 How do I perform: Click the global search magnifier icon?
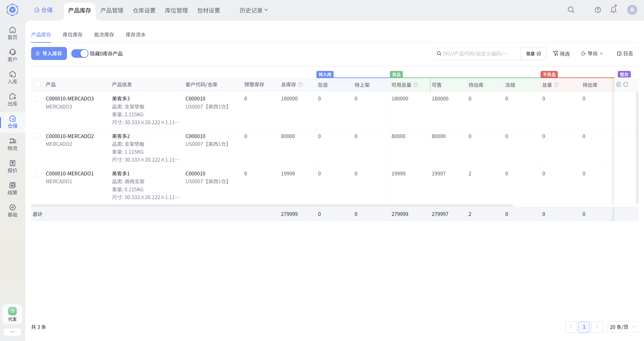(571, 10)
